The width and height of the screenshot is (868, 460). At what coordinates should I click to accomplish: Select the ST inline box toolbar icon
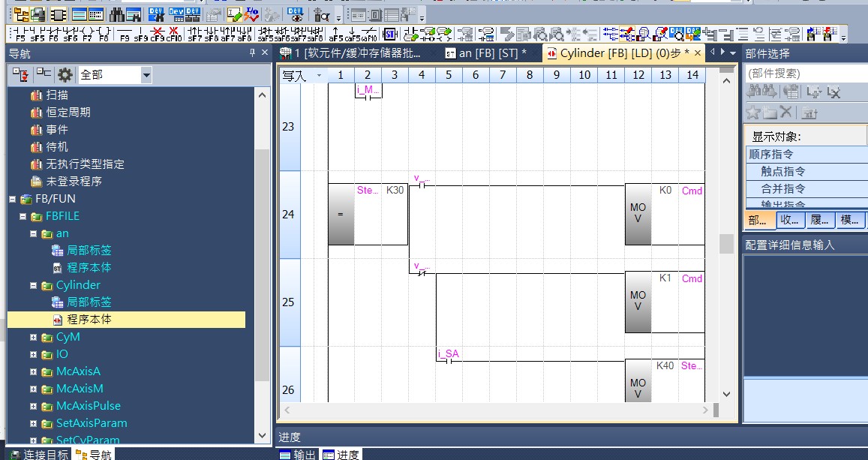point(389,34)
